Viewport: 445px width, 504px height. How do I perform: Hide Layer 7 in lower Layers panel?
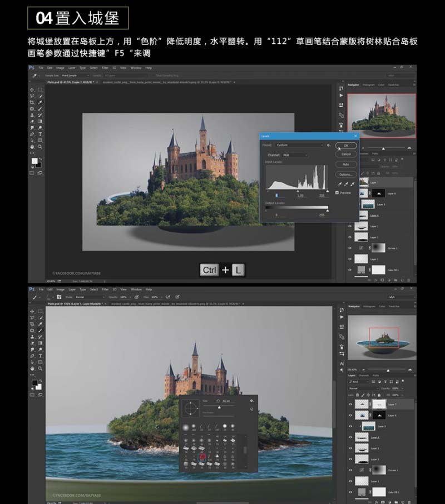[350, 405]
